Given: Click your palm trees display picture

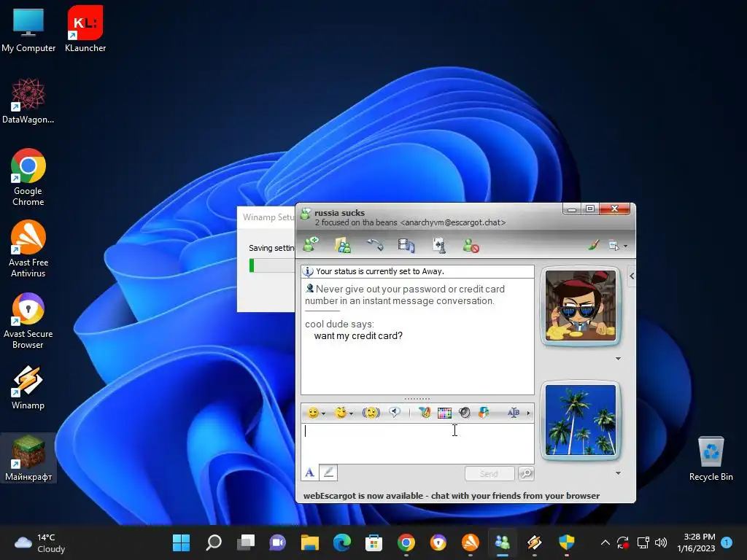Looking at the screenshot, I should coord(580,419).
